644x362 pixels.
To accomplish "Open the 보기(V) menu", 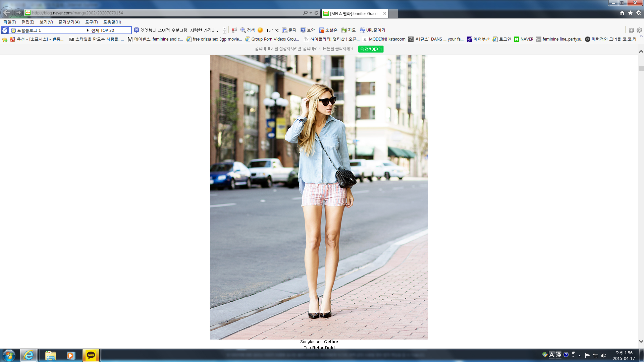I will (x=46, y=22).
